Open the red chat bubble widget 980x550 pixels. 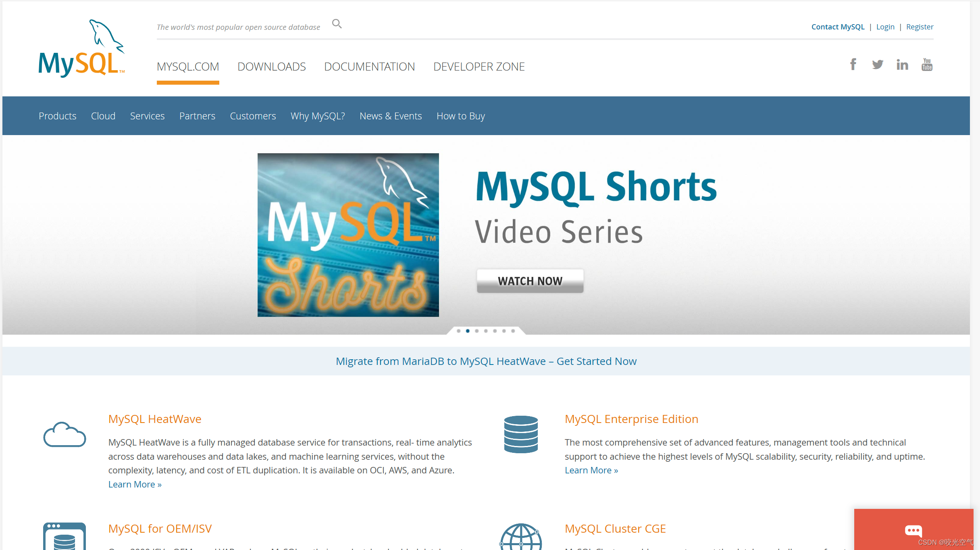(913, 529)
